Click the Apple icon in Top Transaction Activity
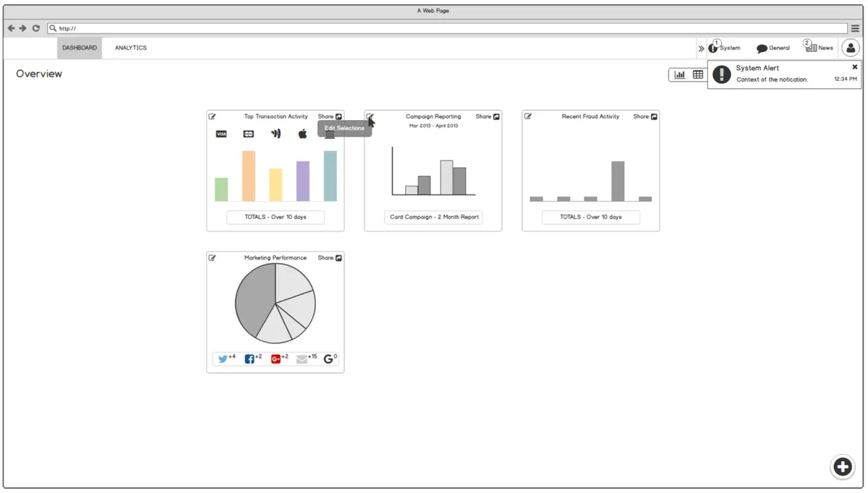The height and width of the screenshot is (493, 868). (302, 134)
